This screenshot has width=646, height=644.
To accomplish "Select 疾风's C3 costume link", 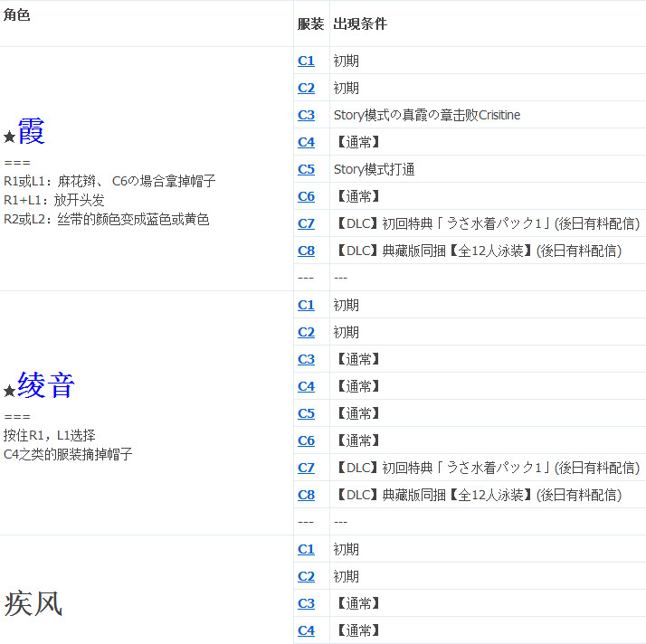I will point(306,603).
